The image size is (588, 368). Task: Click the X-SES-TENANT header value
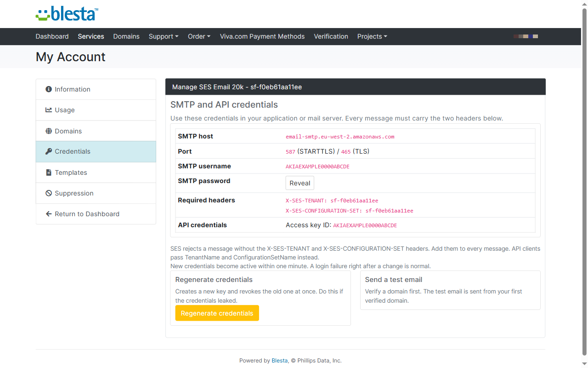[x=332, y=201]
